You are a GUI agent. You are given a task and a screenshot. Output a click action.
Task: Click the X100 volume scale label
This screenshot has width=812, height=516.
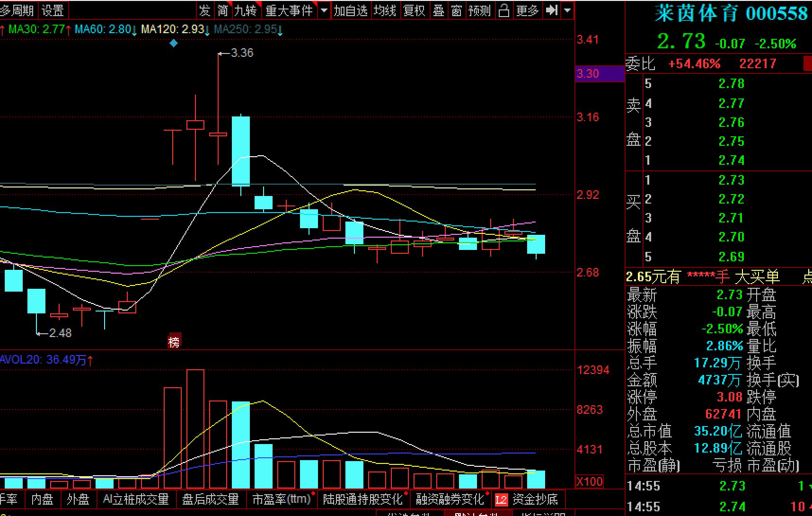point(590,482)
